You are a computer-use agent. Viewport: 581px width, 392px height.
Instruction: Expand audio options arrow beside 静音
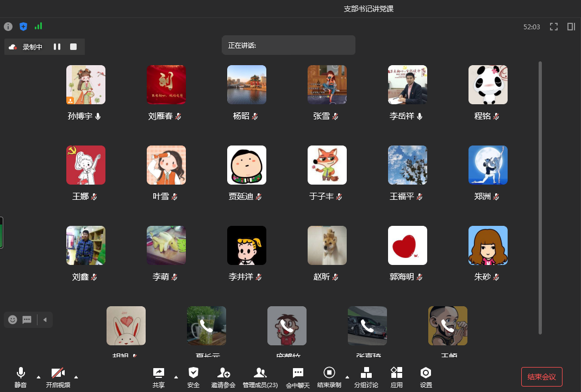tap(38, 376)
